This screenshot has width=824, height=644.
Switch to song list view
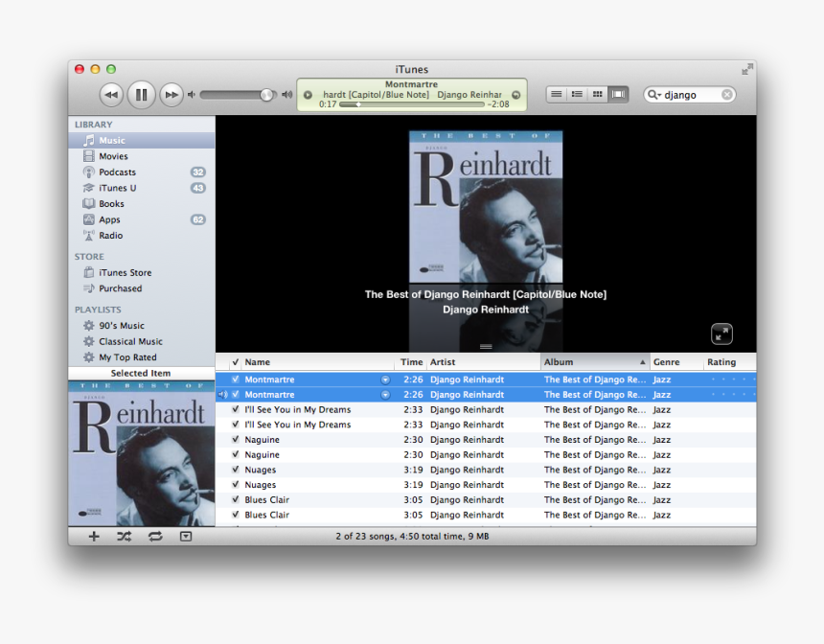pyautogui.click(x=556, y=95)
